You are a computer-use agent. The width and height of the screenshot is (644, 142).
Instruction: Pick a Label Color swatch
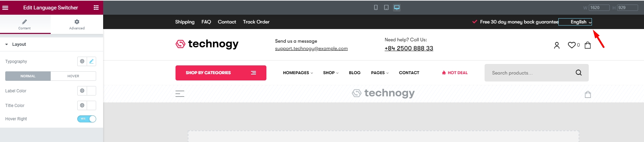click(x=92, y=91)
